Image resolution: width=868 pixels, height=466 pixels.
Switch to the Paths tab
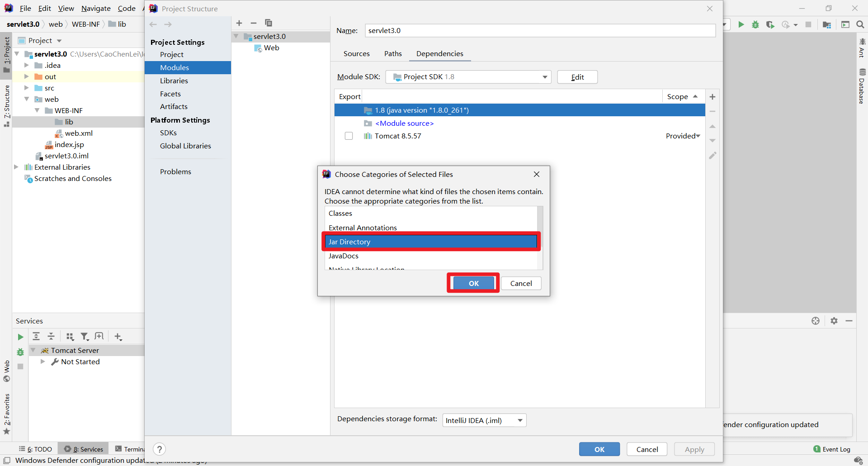tap(393, 54)
